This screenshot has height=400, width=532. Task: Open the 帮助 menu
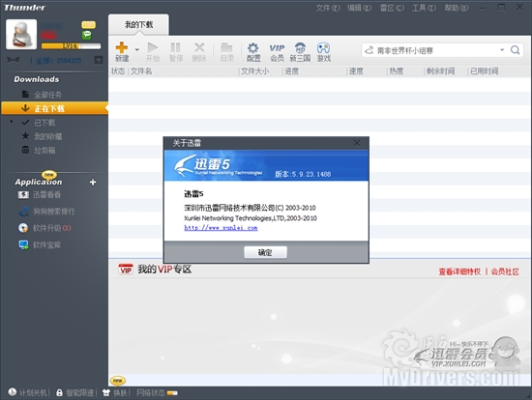(x=457, y=8)
